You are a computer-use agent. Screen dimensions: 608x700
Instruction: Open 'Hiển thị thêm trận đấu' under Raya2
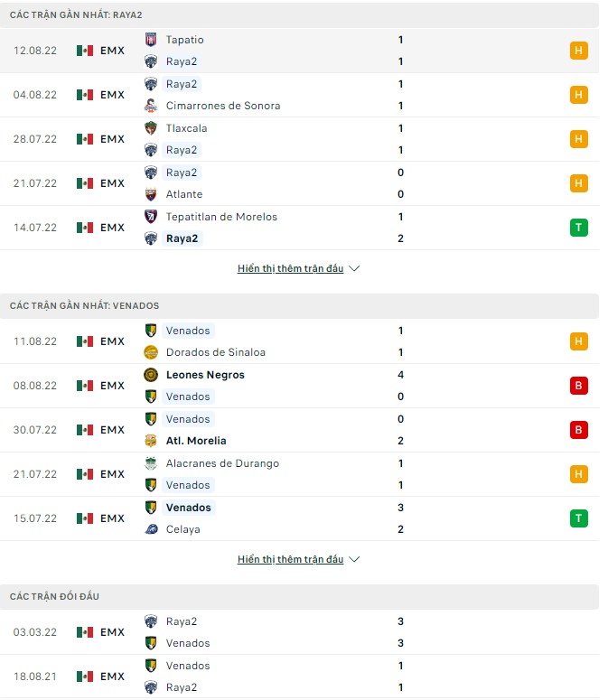pyautogui.click(x=290, y=269)
